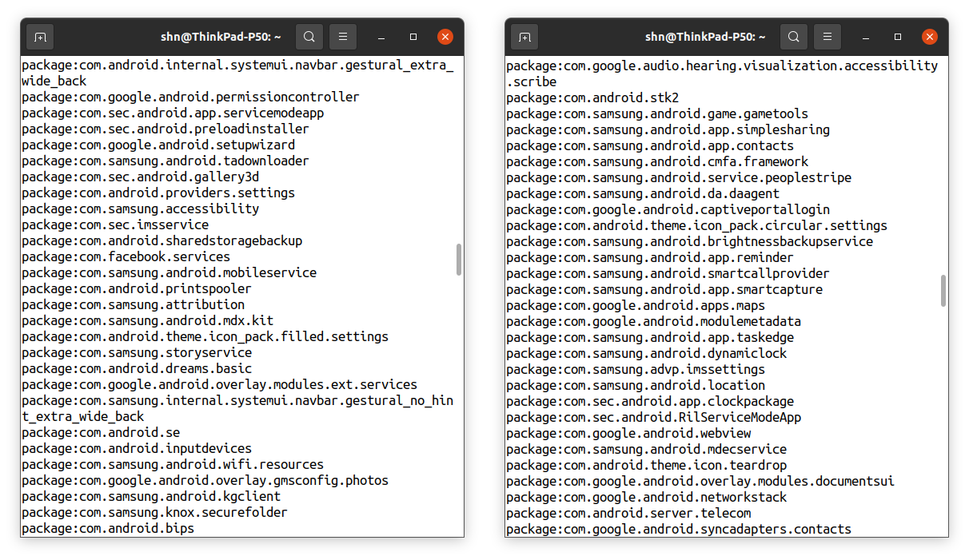
Task: Click line com.samsung.advp.imssettings
Action: [636, 370]
